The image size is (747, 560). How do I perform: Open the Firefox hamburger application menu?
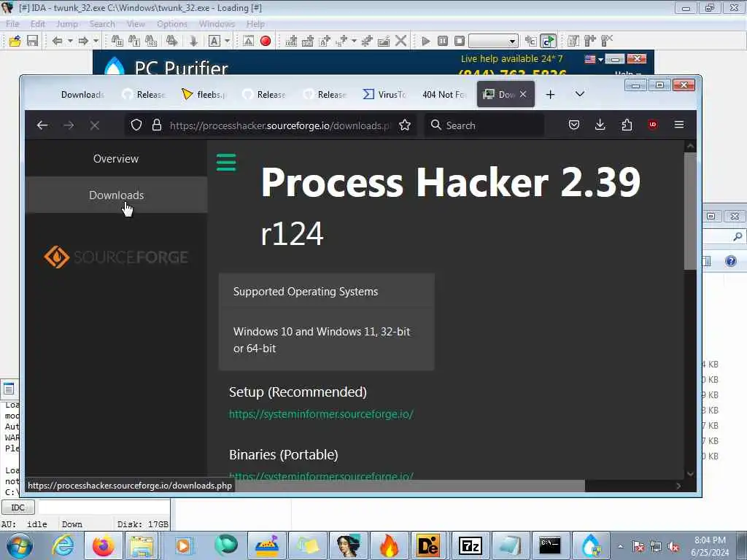pos(679,125)
